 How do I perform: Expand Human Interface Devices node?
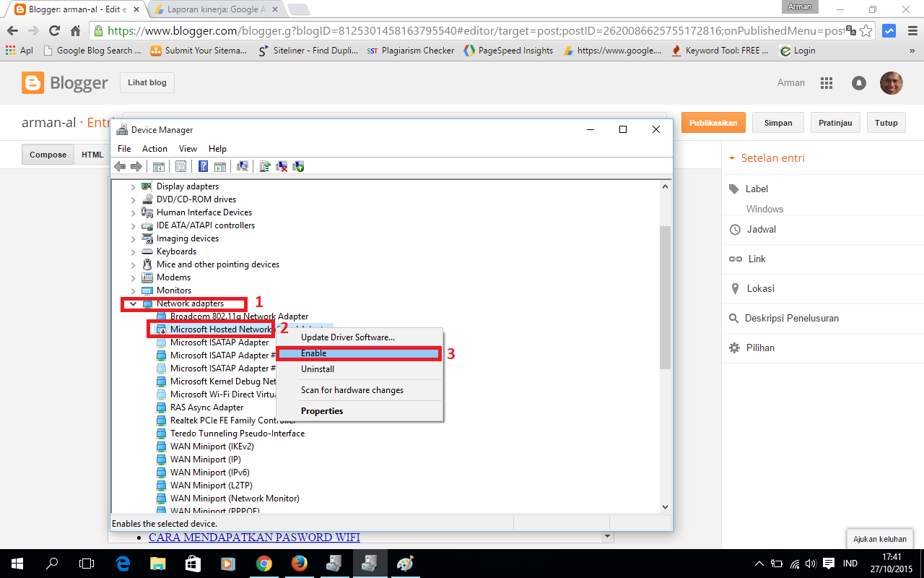click(133, 212)
